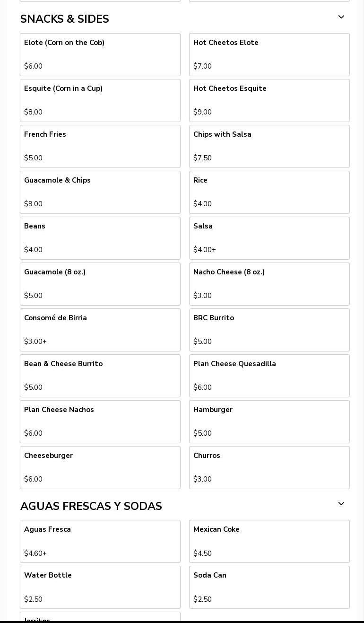Viewport: 364px width, 623px height.
Task: Open the Hamburger menu item
Action: 269,421
